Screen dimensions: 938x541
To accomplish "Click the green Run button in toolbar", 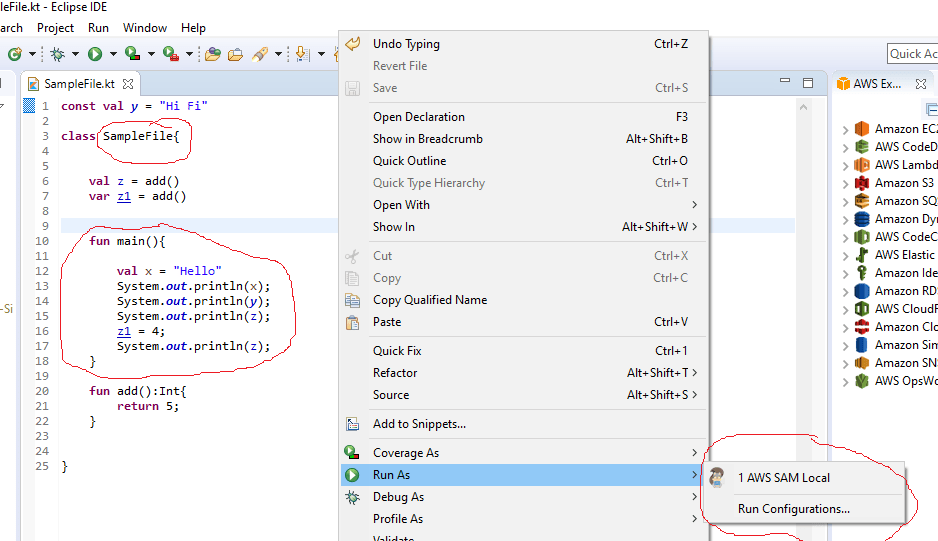I will point(95,54).
